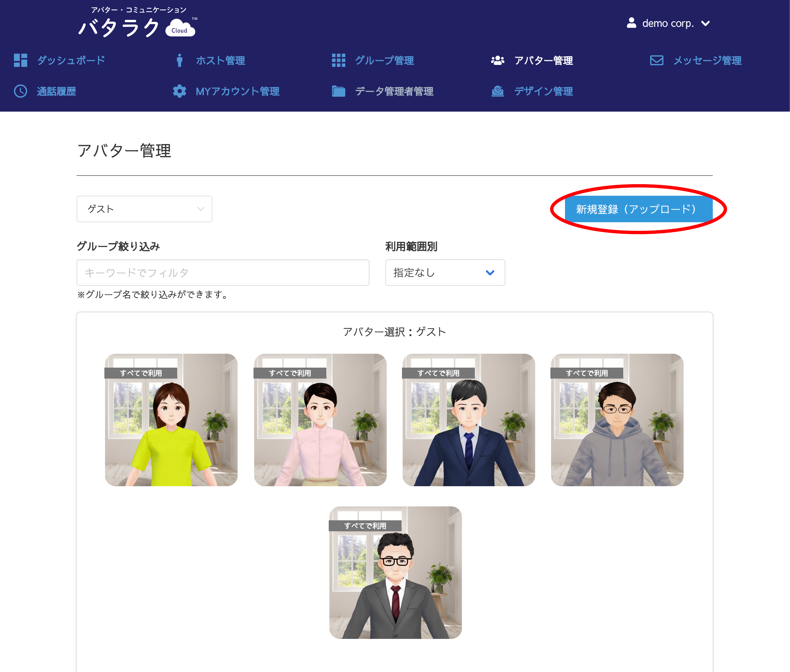Viewport: 790px width, 672px height.
Task: Click the MY account gear icon
Action: [x=180, y=91]
